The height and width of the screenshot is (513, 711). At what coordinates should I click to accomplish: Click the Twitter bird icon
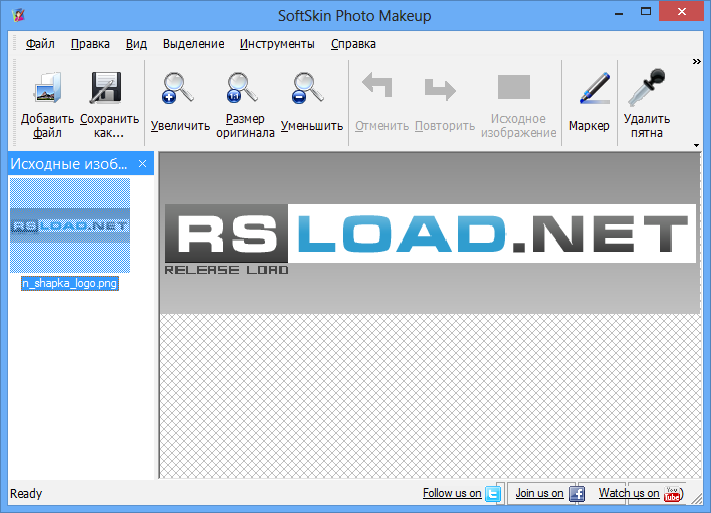click(492, 493)
